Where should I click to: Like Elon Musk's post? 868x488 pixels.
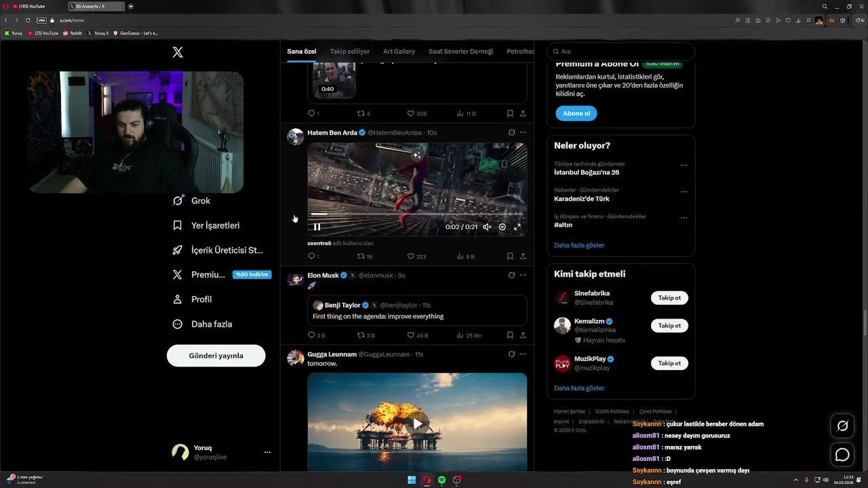(x=417, y=335)
